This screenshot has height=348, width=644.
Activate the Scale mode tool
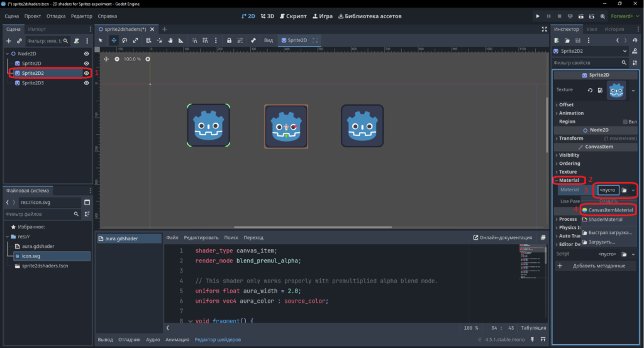click(135, 40)
